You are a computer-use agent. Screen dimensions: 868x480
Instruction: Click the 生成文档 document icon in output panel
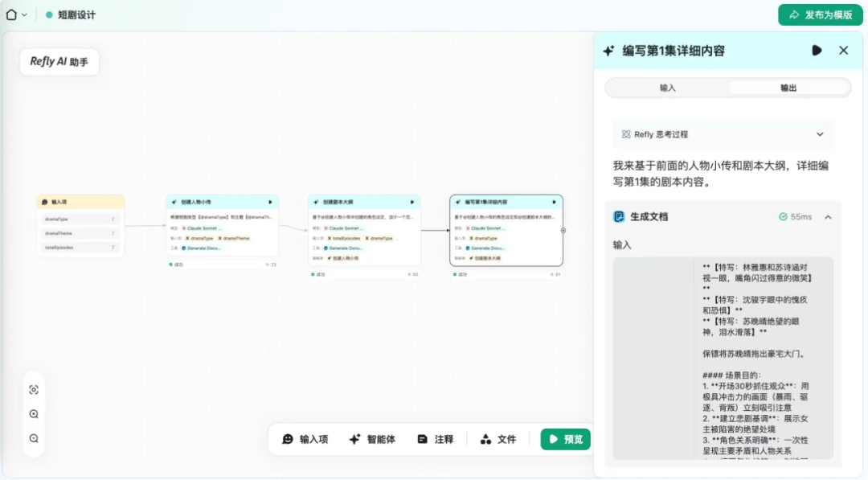point(617,216)
